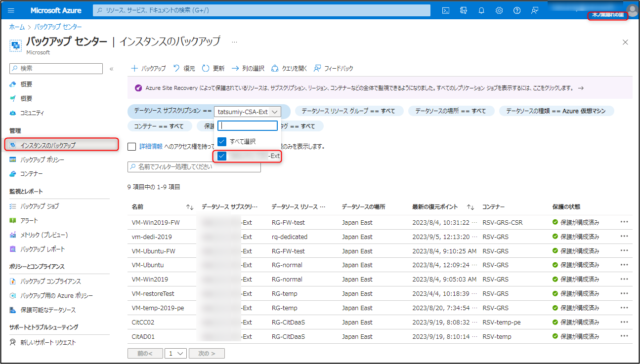The width and height of the screenshot is (640, 364).
Task: Open the help question mark icon
Action: pyautogui.click(x=517, y=10)
